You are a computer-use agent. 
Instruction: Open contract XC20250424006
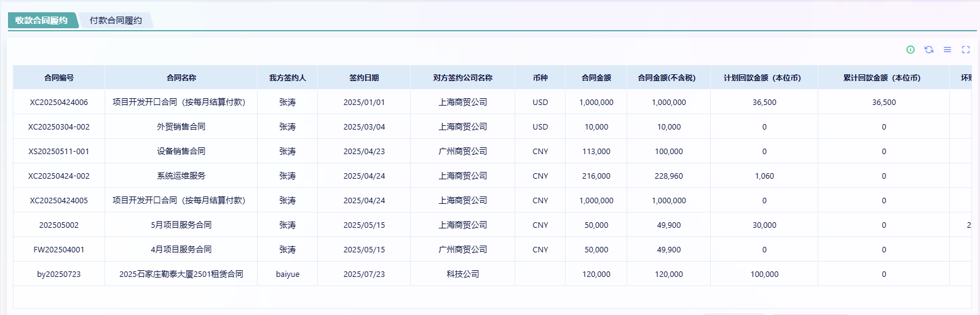59,103
